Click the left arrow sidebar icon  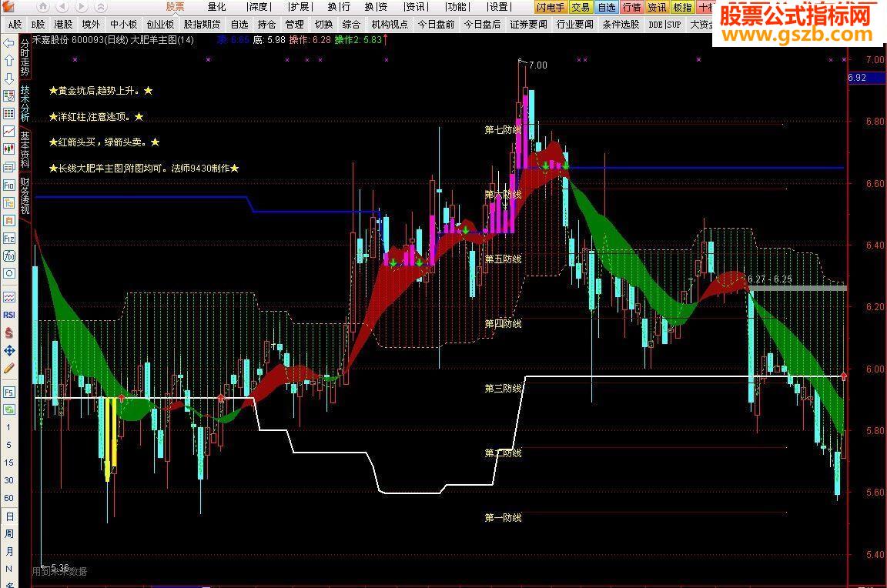(x=9, y=43)
